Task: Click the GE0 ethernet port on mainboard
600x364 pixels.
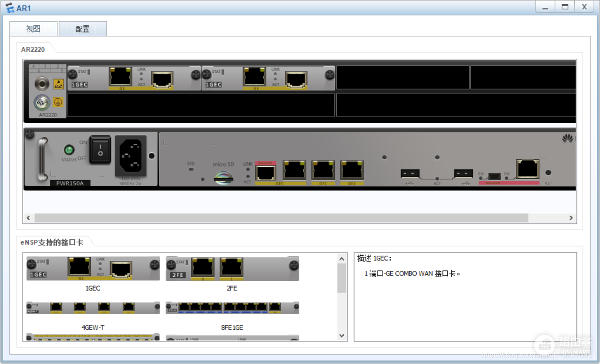Action: tap(294, 171)
